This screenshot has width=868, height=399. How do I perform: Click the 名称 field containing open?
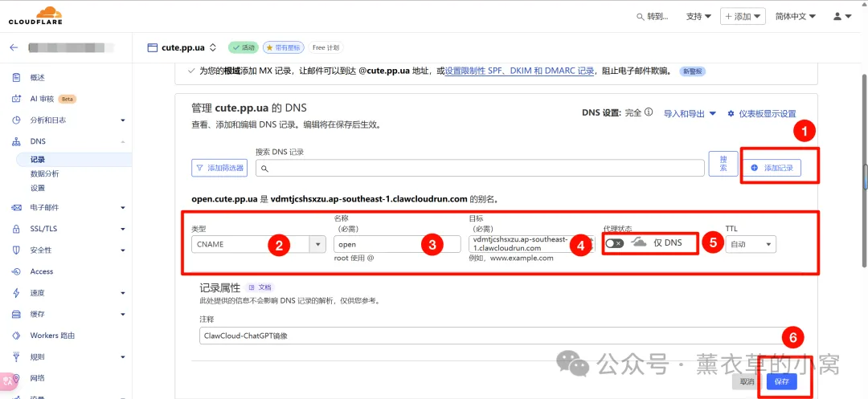tap(397, 244)
